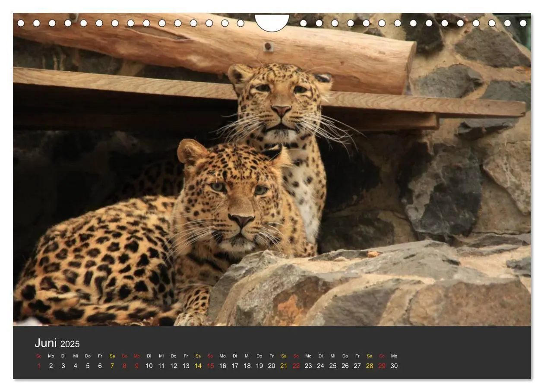
Task: Click the yellow Saturday date 14
Action: click(x=198, y=366)
